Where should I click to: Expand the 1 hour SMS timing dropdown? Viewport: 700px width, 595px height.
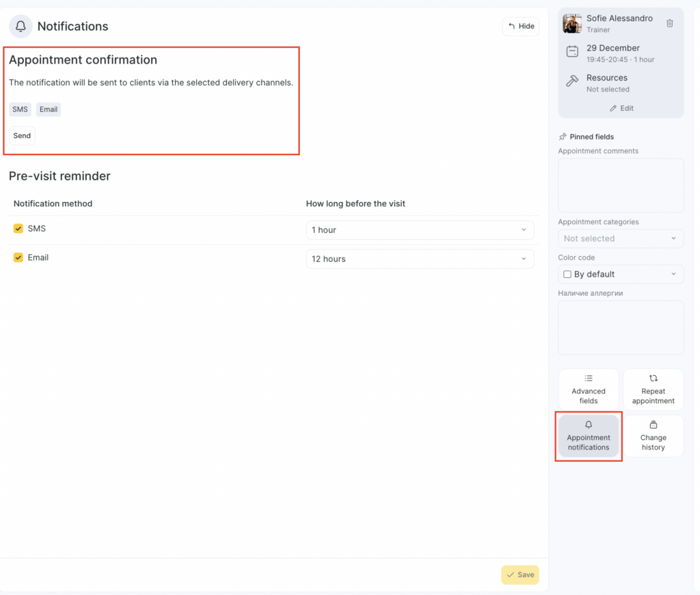pyautogui.click(x=420, y=230)
